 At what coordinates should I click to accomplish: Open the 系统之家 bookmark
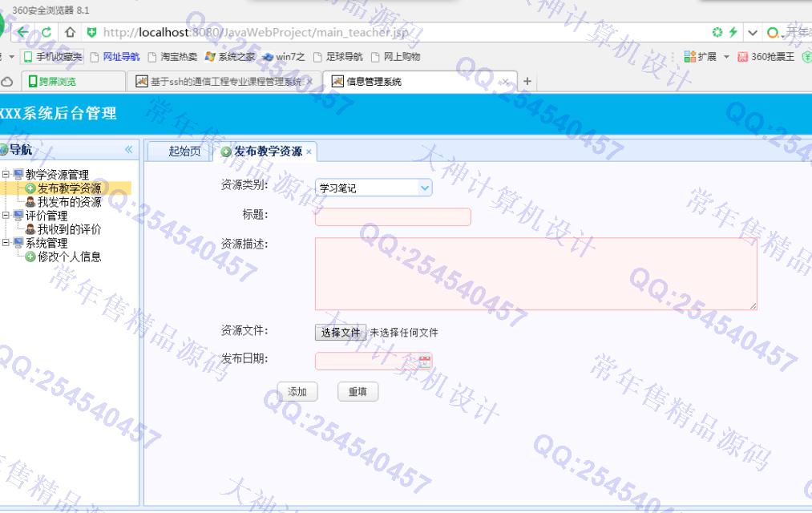230,56
